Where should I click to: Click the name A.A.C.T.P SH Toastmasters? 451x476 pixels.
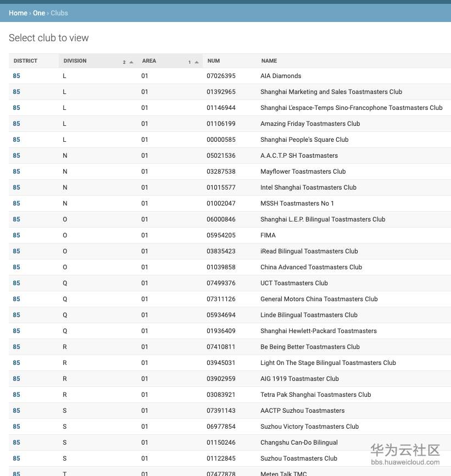[x=299, y=156]
